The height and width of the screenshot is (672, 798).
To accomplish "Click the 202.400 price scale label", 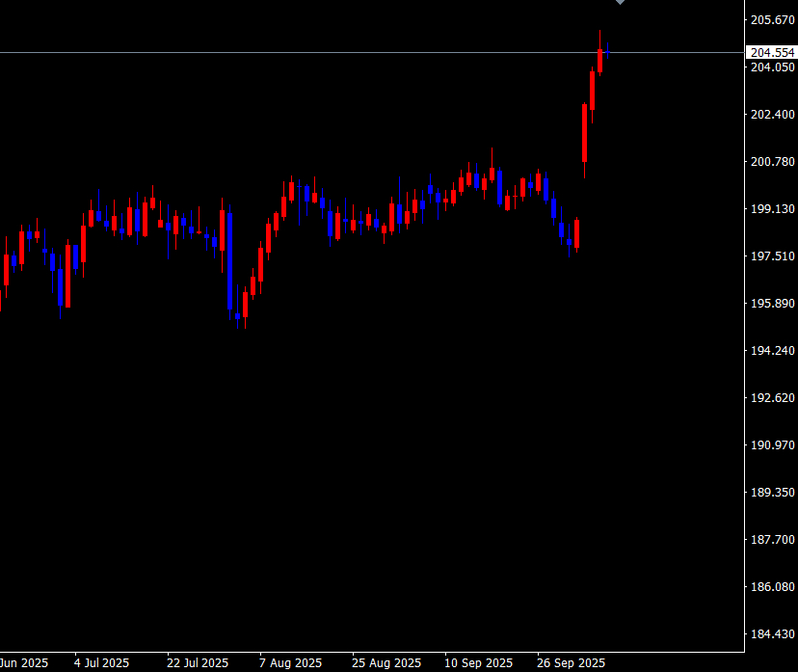I will pos(773,114).
